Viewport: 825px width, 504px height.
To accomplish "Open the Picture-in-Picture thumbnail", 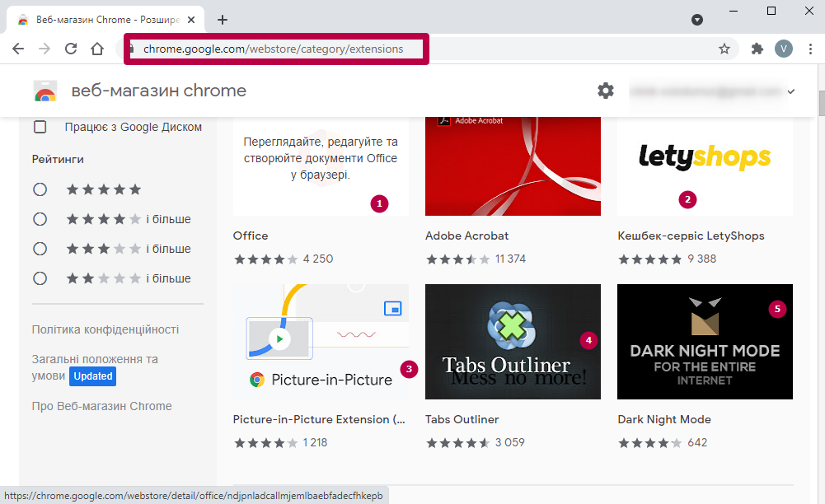I will pyautogui.click(x=321, y=342).
